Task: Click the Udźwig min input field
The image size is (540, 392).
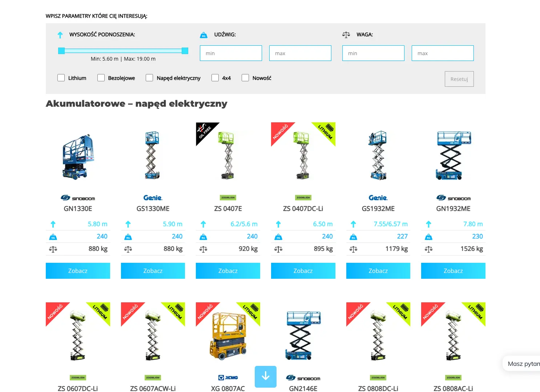Action: (x=231, y=53)
